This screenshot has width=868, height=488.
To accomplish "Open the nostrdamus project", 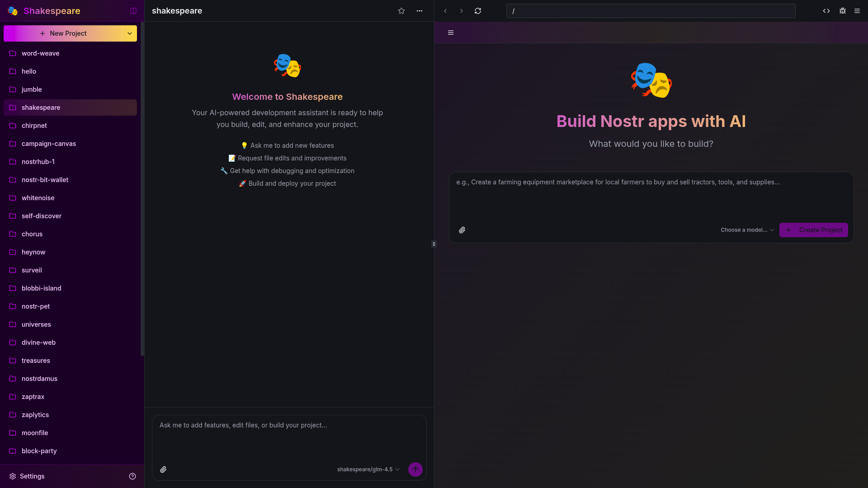I will click(x=70, y=379).
